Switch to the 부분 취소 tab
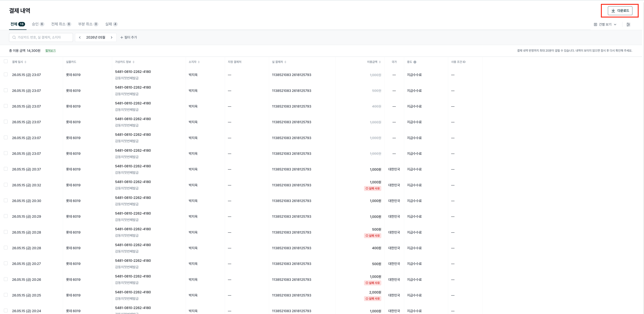 coord(88,24)
